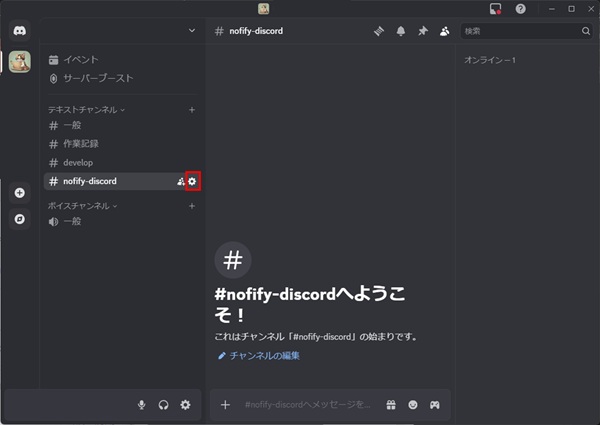Add channel plus next to ボイスチャンネル
Viewport: 600px width, 425px height.
[x=192, y=206]
